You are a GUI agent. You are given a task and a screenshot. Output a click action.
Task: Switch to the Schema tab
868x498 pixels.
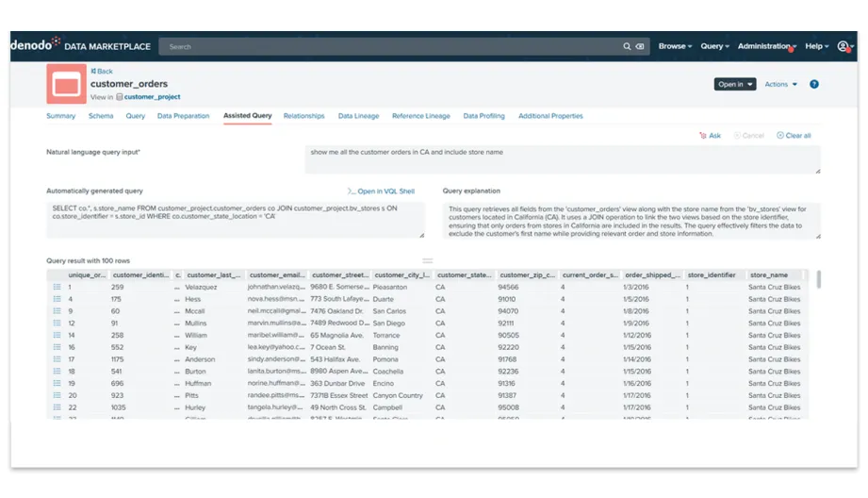[101, 116]
